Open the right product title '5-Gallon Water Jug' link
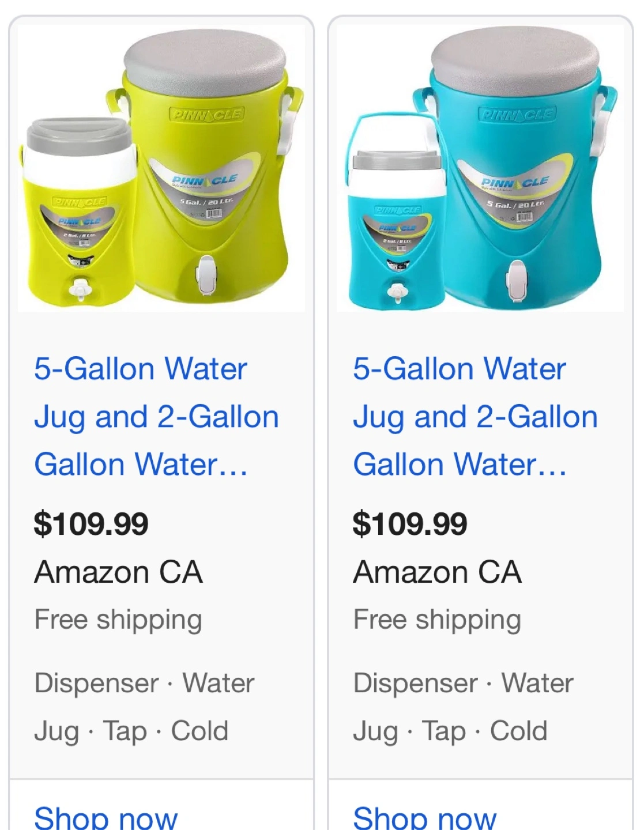644x830 pixels. pos(475,417)
